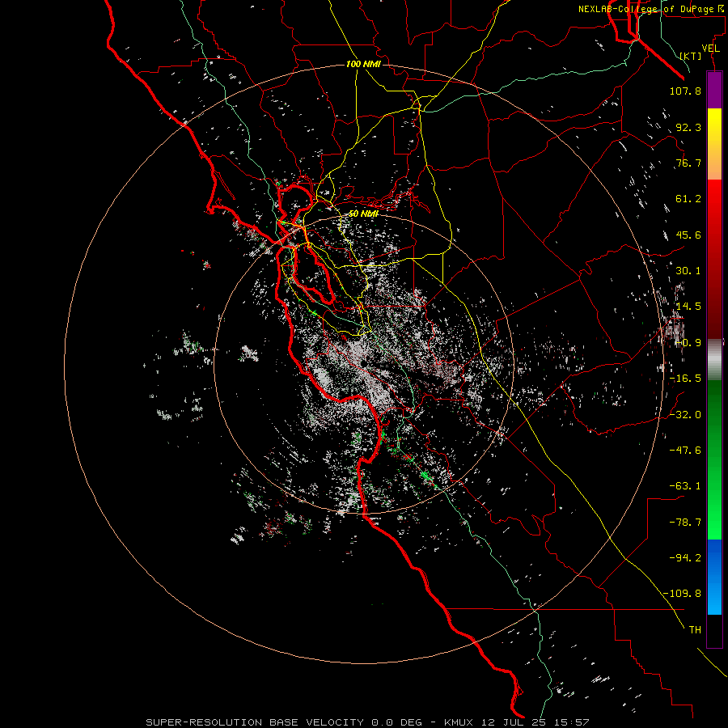Click the -32.0 velocity scale value

(x=685, y=414)
